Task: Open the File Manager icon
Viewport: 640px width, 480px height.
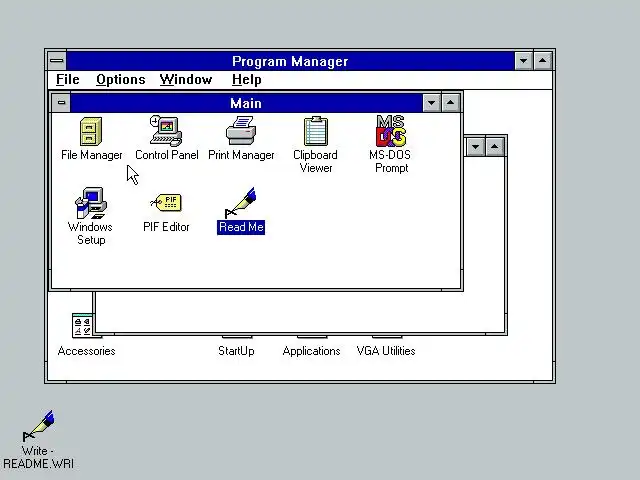Action: (91, 131)
